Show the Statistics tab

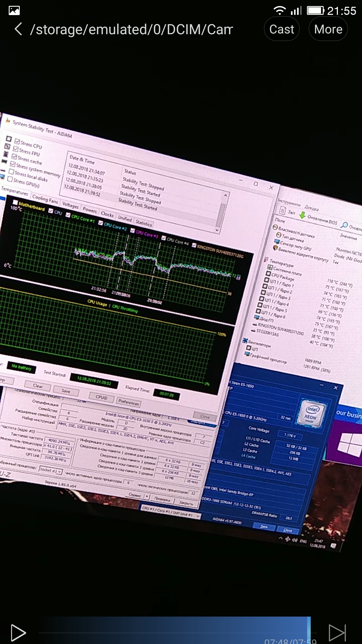point(144,223)
